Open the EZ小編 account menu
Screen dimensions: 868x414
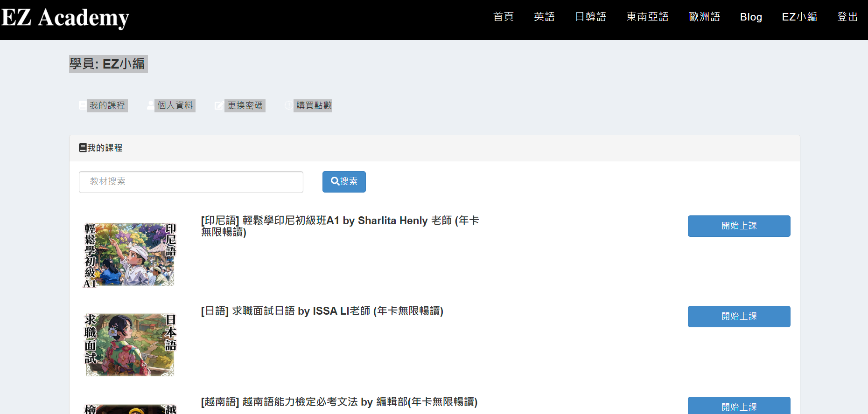799,17
